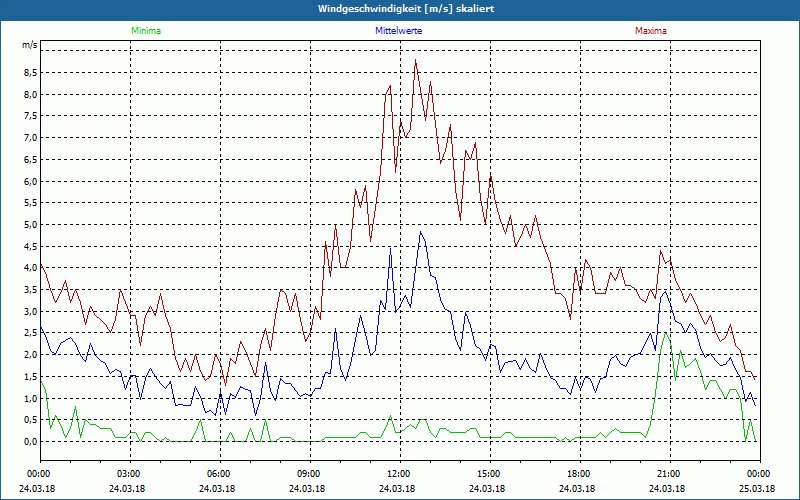Click the 8,0 y-axis value

click(30, 94)
